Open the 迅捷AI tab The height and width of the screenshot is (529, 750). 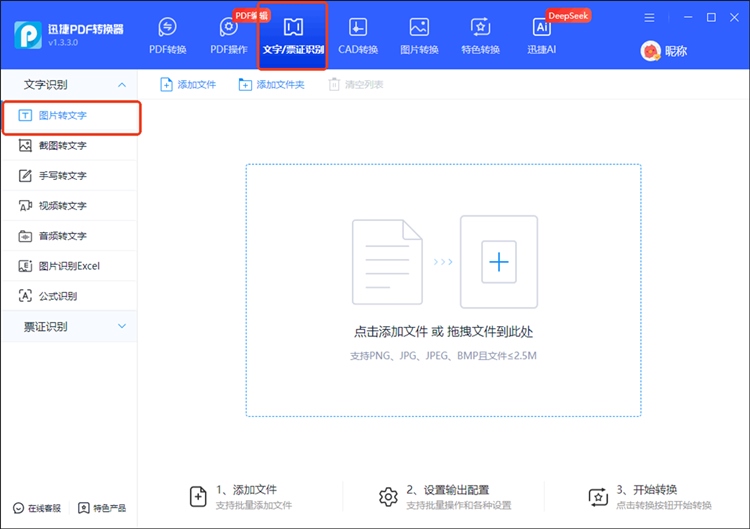pos(541,36)
